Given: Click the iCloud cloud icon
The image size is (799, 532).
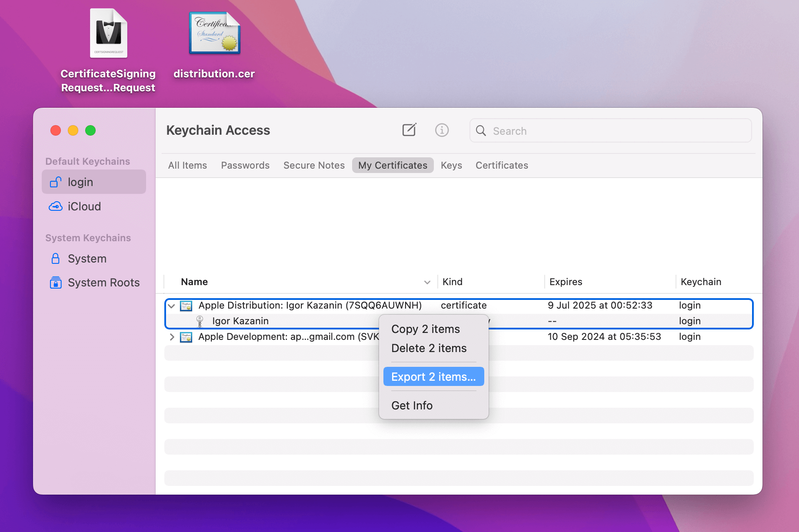Looking at the screenshot, I should (56, 206).
